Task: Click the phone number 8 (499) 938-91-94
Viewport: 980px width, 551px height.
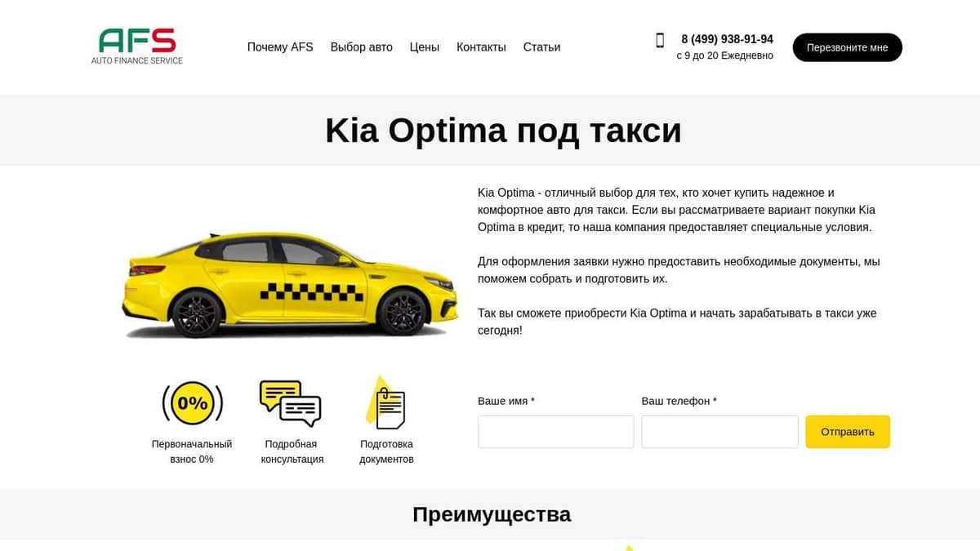Action: tap(727, 39)
